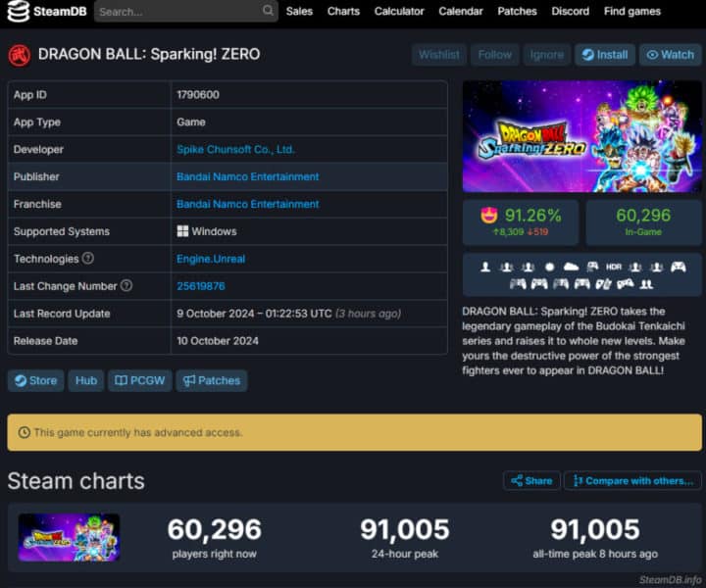Open Patches in the top navigation
Viewport: 706px width, 588px height.
[517, 11]
